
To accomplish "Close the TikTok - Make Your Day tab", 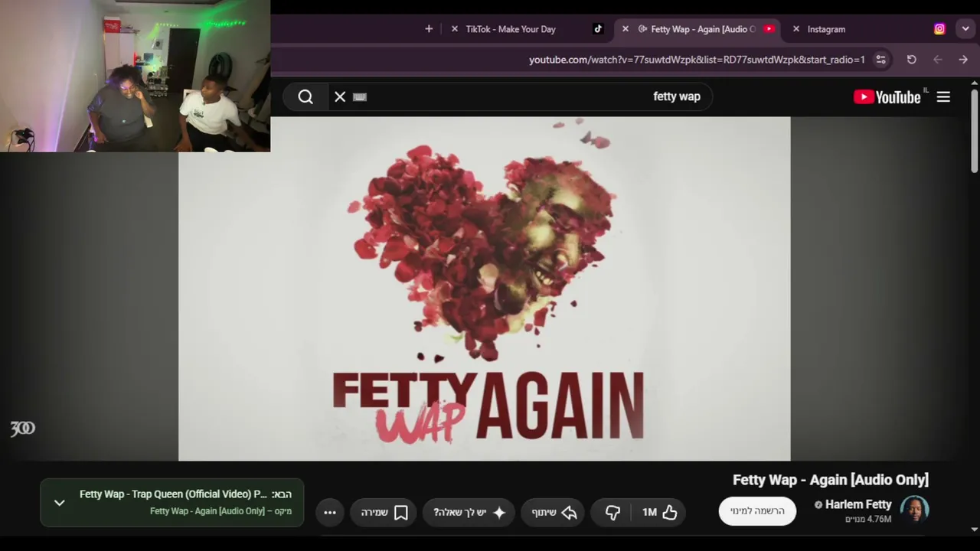I will tap(455, 29).
